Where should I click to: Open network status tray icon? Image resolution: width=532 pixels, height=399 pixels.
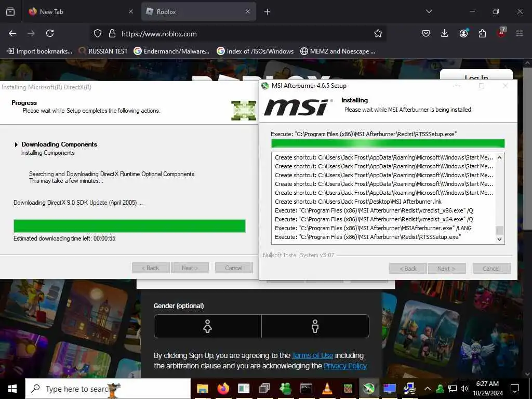pos(453,389)
